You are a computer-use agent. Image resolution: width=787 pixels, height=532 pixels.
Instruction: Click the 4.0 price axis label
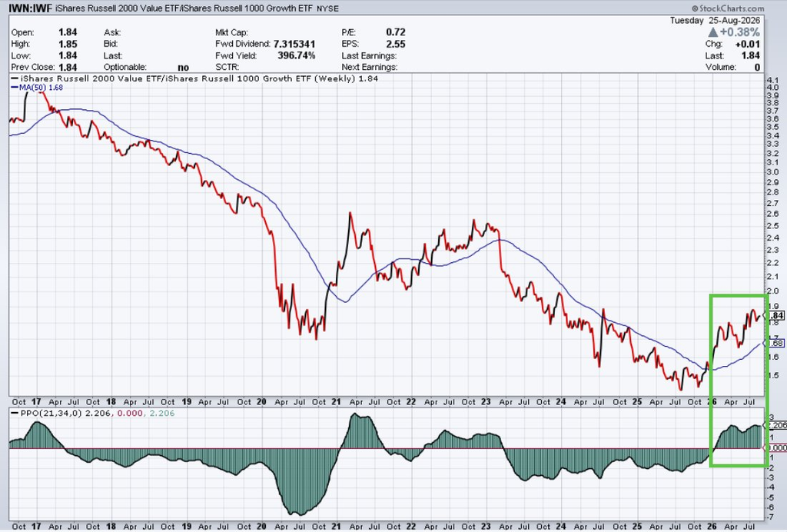click(x=773, y=88)
